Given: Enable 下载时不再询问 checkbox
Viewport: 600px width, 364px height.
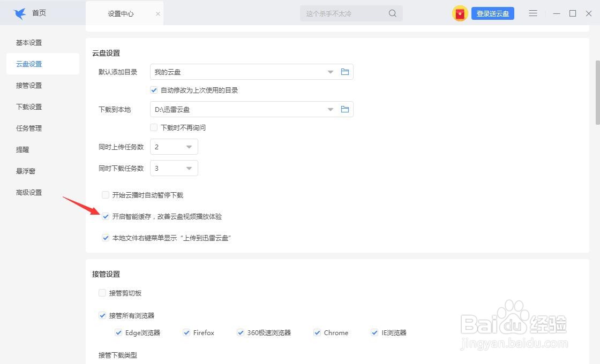Looking at the screenshot, I should (154, 127).
